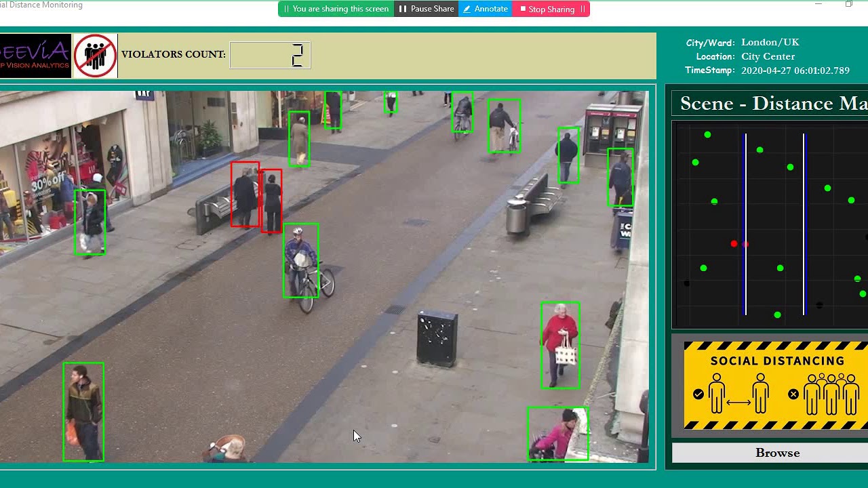This screenshot has height=488, width=868.
Task: Click the 'Location:' label
Action: [x=715, y=56]
